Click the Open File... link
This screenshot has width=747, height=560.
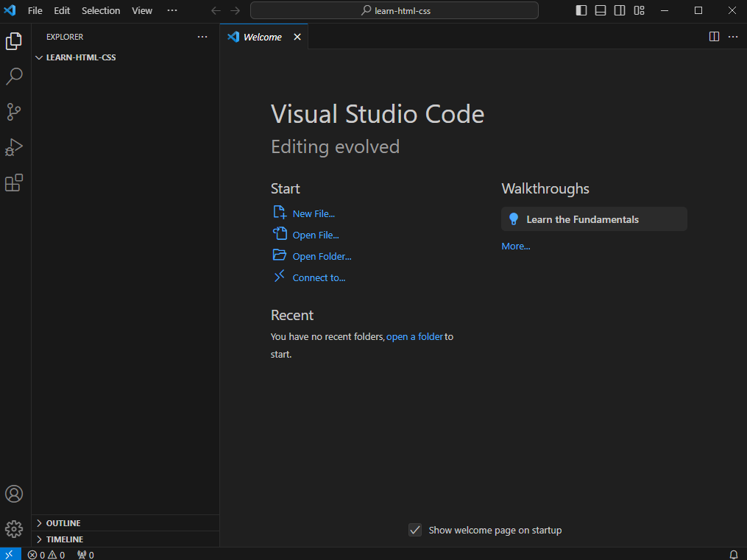point(316,235)
